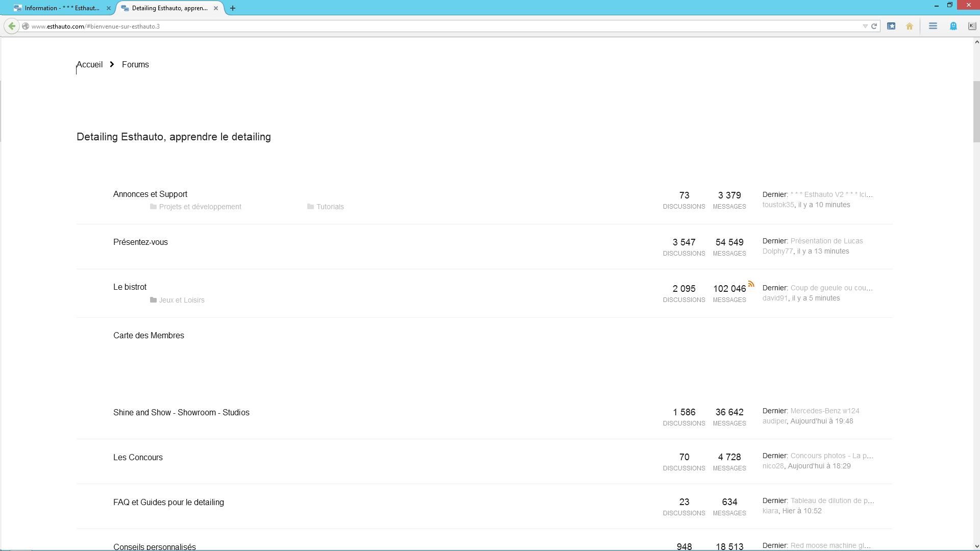Open latest thread Mercedes-Benz w124
The height and width of the screenshot is (551, 980).
pos(825,411)
